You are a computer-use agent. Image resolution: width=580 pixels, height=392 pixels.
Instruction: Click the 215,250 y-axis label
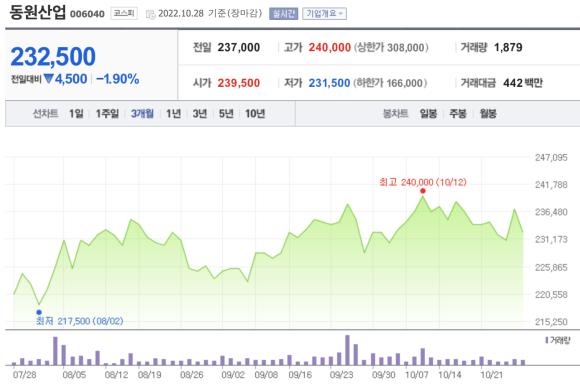tap(551, 322)
